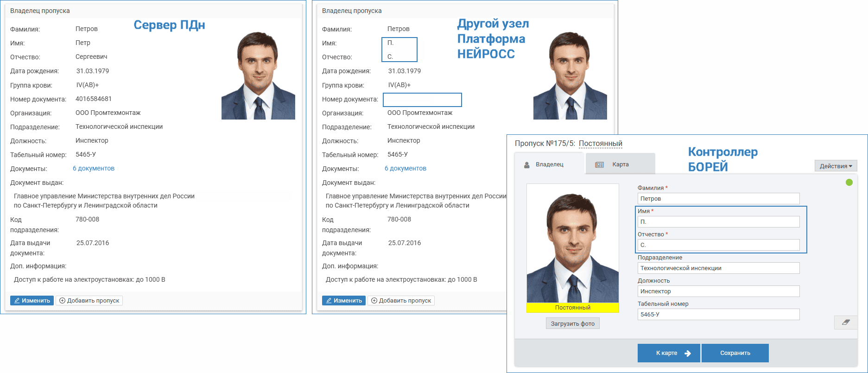Click the Табельный номер input field

coord(718,315)
